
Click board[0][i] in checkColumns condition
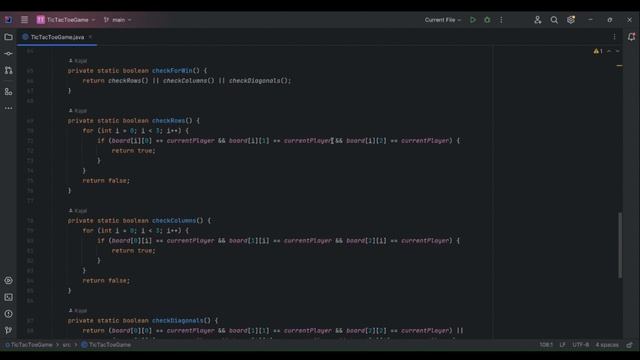(131, 241)
